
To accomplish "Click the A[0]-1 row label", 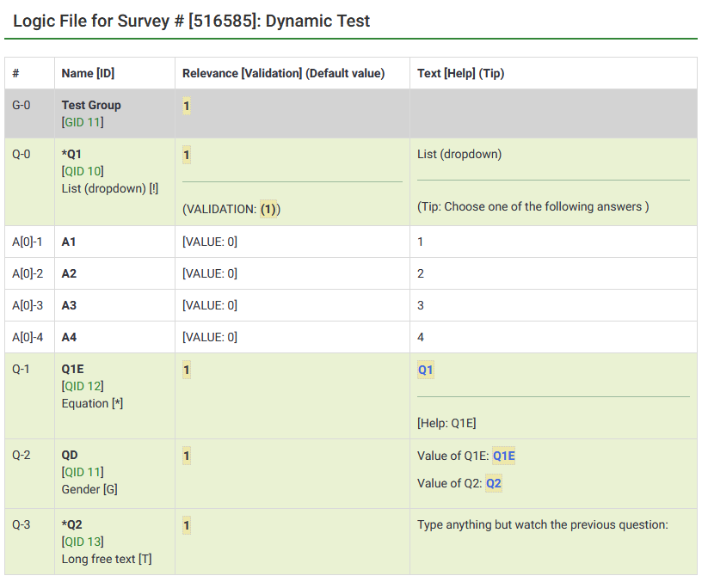I will [x=27, y=242].
